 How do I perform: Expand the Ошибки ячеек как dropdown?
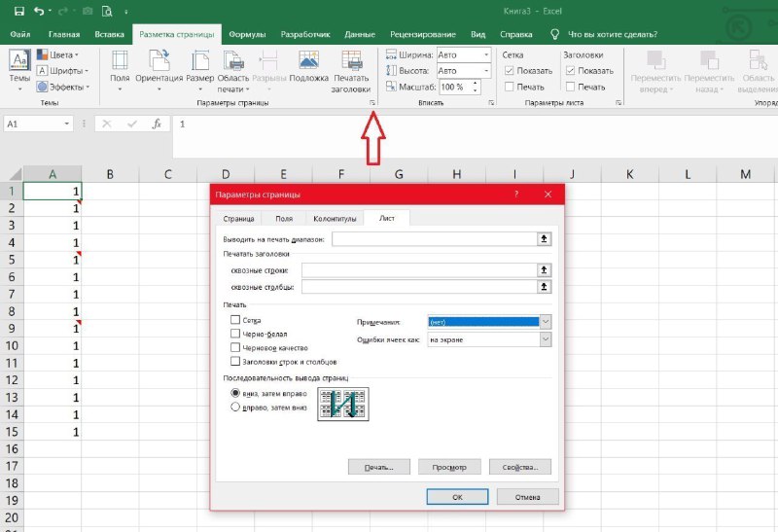546,339
